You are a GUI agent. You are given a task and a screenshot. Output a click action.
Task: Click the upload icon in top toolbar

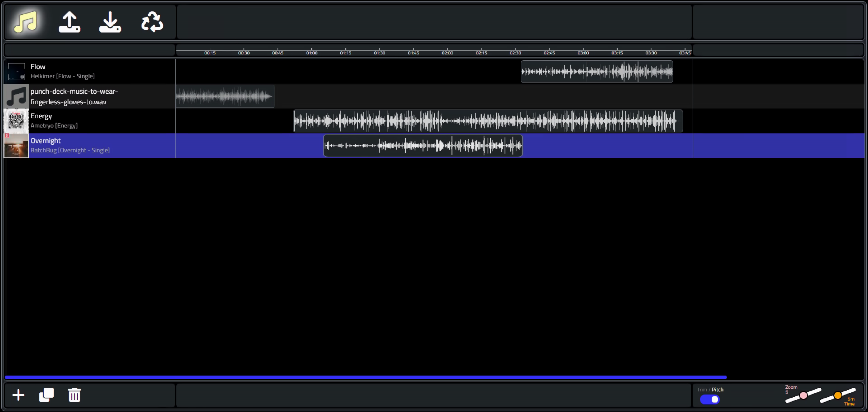(69, 22)
